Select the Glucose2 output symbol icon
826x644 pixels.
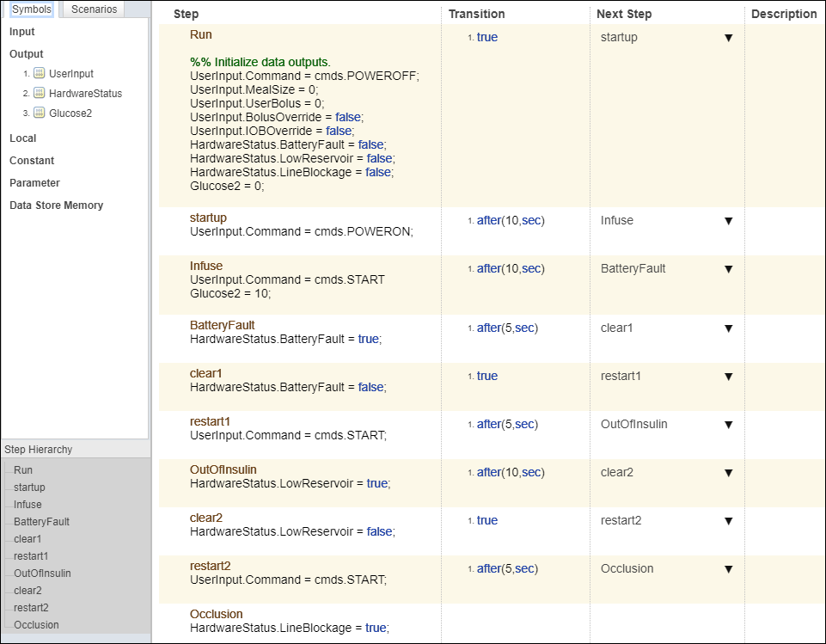(40, 113)
